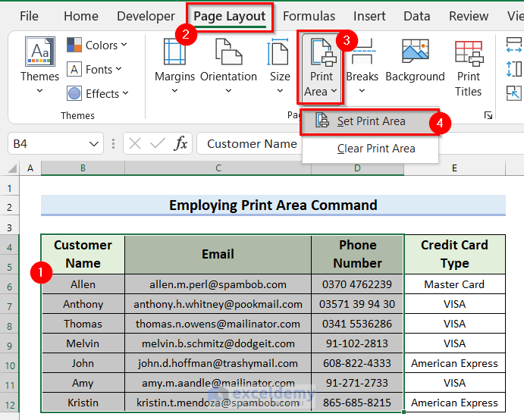Click the amy.m.aandle@mailinator.com cell
Image resolution: width=524 pixels, height=420 pixels.
point(218,383)
